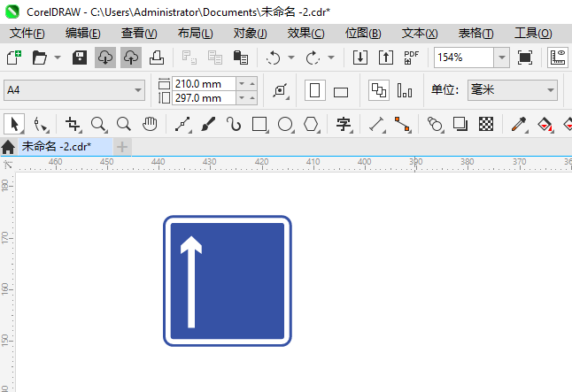Open the redo history dropdown arrow
The image size is (572, 392).
coord(331,58)
